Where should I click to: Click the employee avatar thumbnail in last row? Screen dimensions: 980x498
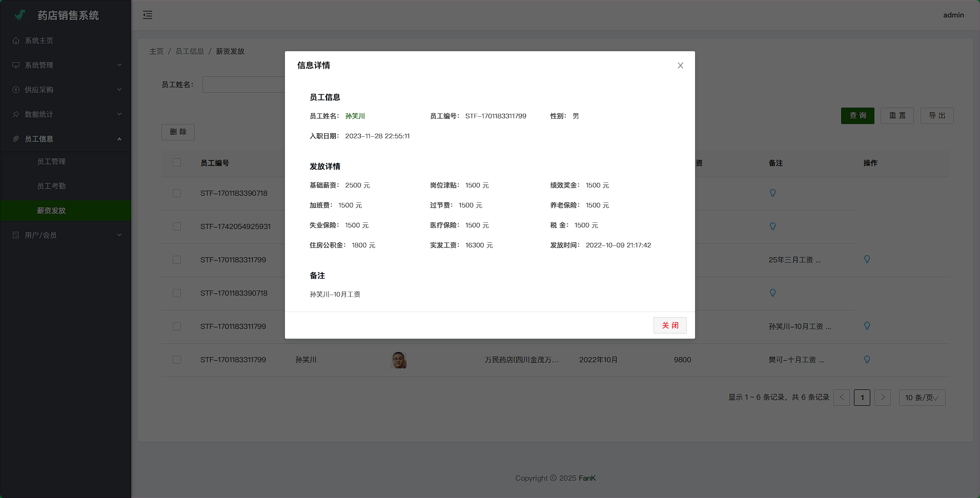pos(399,360)
